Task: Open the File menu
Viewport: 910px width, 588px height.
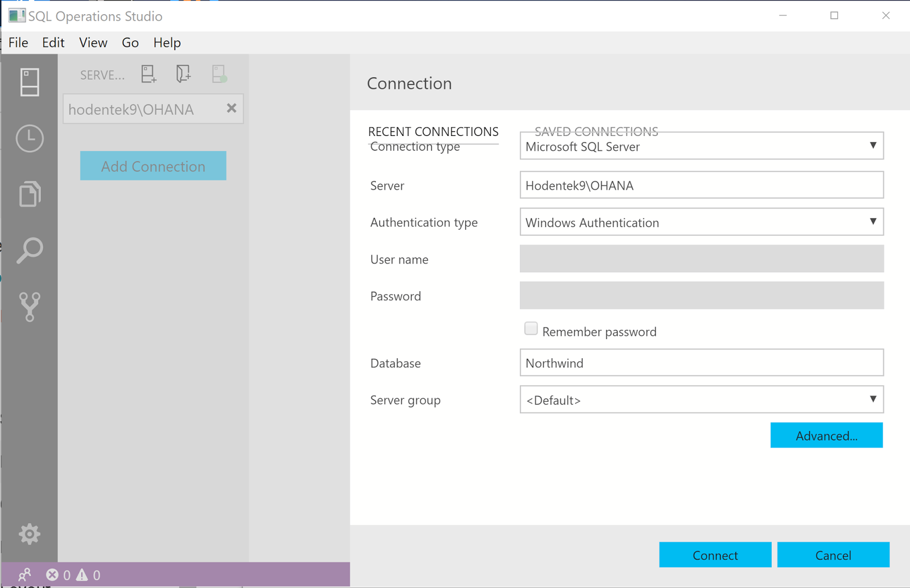Action: click(x=18, y=43)
